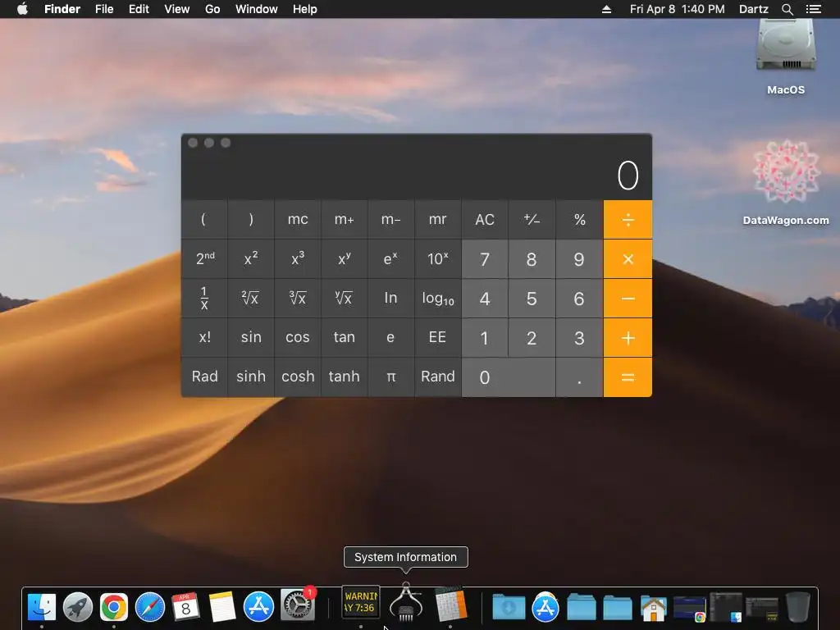Click the pi key
840x630 pixels.
pyautogui.click(x=391, y=377)
